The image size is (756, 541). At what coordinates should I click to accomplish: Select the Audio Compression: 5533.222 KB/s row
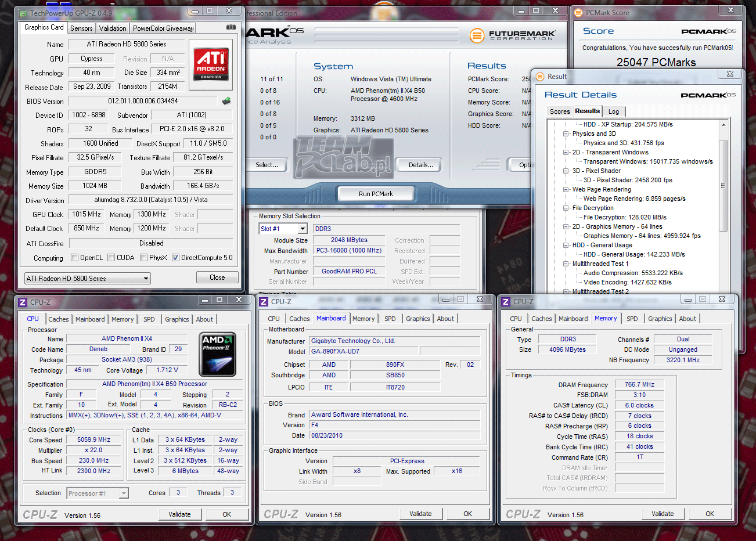(633, 273)
